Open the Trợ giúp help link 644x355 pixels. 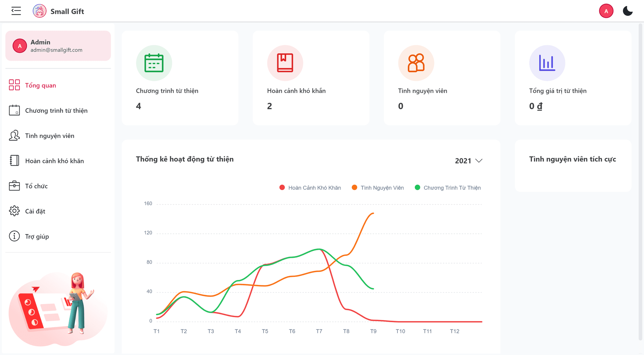(x=37, y=236)
